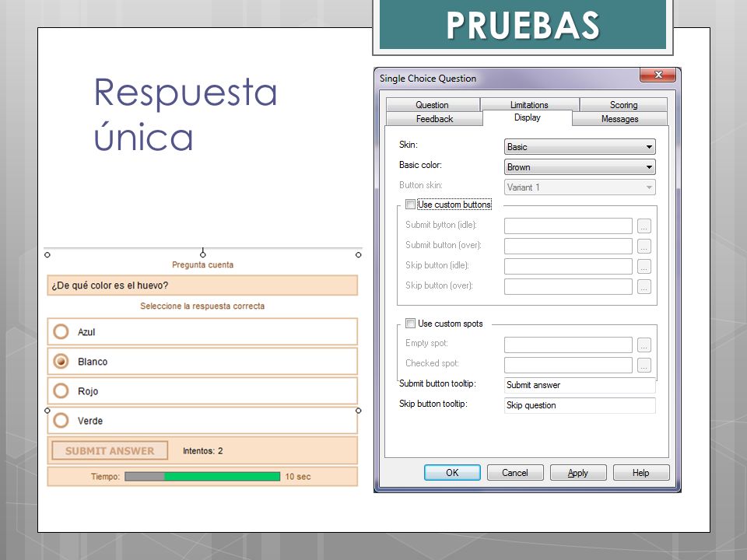Confirm the dialog with OK
Screen dimensions: 747x560
(452, 473)
